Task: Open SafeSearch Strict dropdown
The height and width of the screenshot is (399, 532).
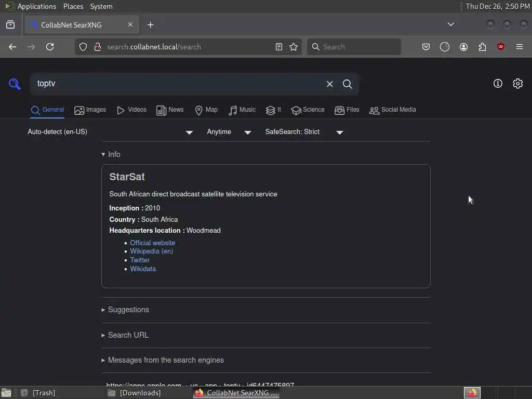Action: tap(304, 132)
